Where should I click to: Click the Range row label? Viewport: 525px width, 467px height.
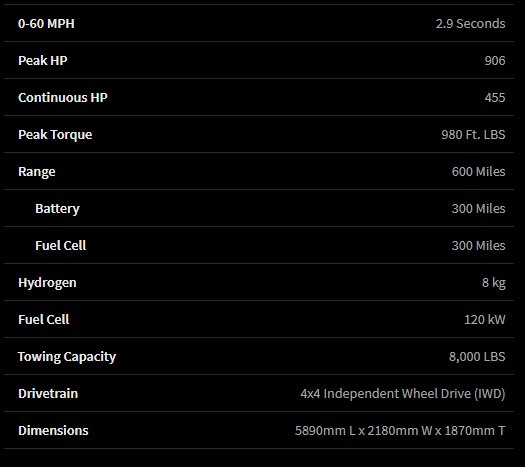tap(37, 172)
